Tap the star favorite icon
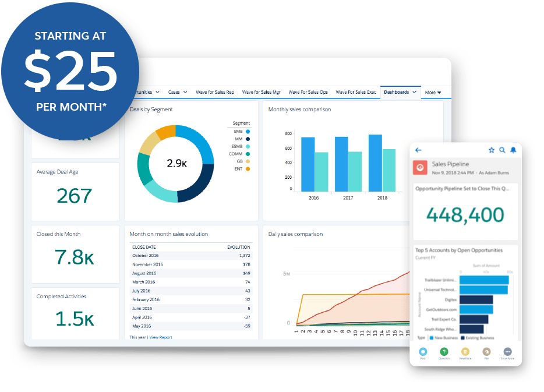Image resolution: width=544 pixels, height=392 pixels. [x=491, y=150]
